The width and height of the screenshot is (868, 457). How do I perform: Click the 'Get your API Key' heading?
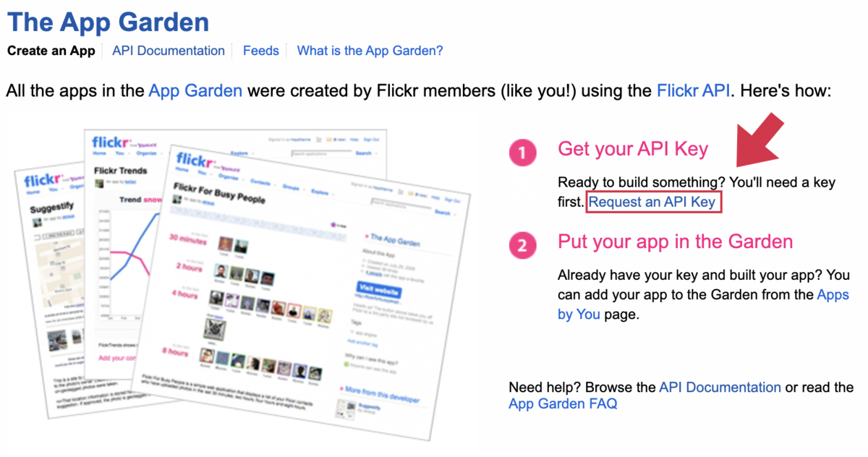633,149
